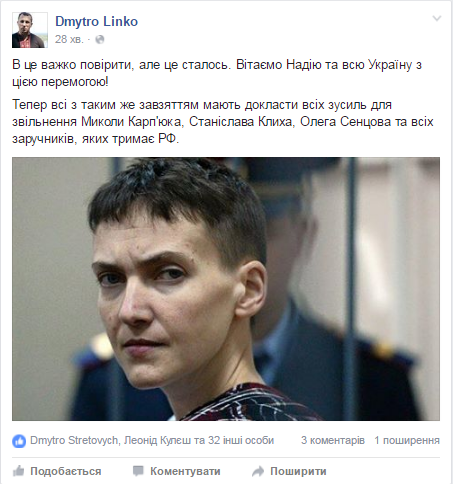Click the globe public-audience icon

100,40
